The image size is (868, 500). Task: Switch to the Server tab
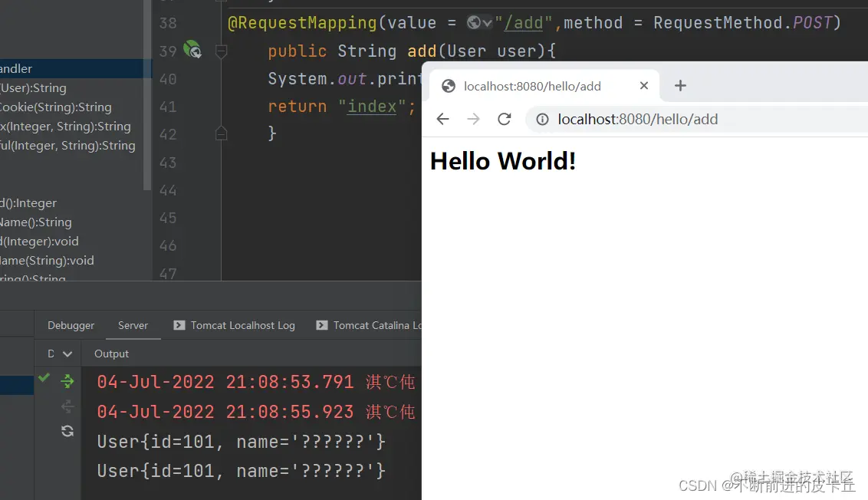tap(133, 325)
